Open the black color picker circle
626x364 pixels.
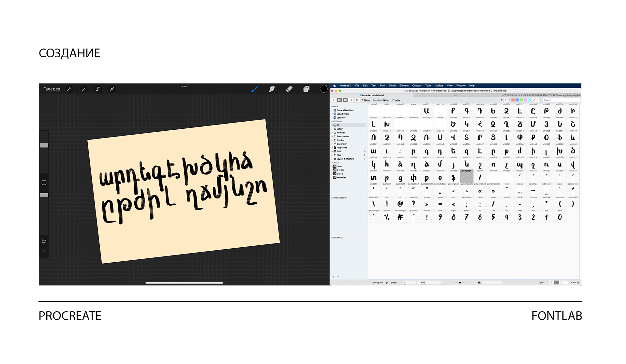[323, 89]
